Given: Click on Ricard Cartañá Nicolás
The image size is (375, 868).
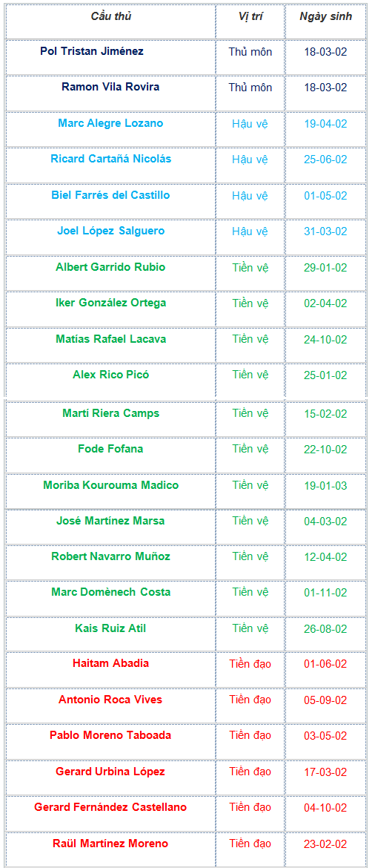Looking at the screenshot, I should [110, 160].
